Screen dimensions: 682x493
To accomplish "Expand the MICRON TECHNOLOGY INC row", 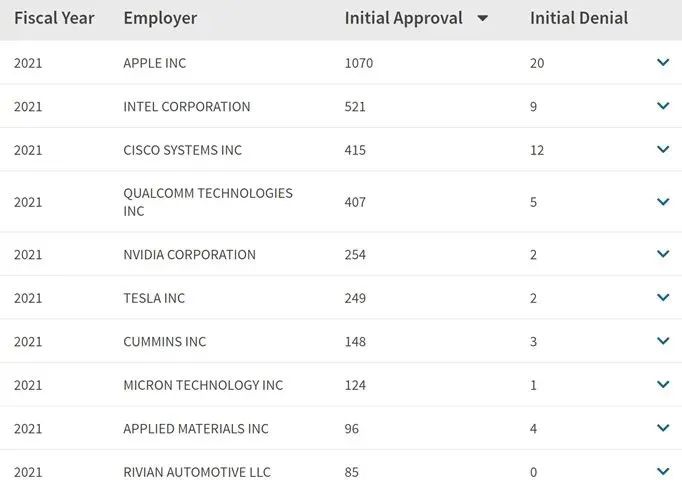I will click(662, 385).
